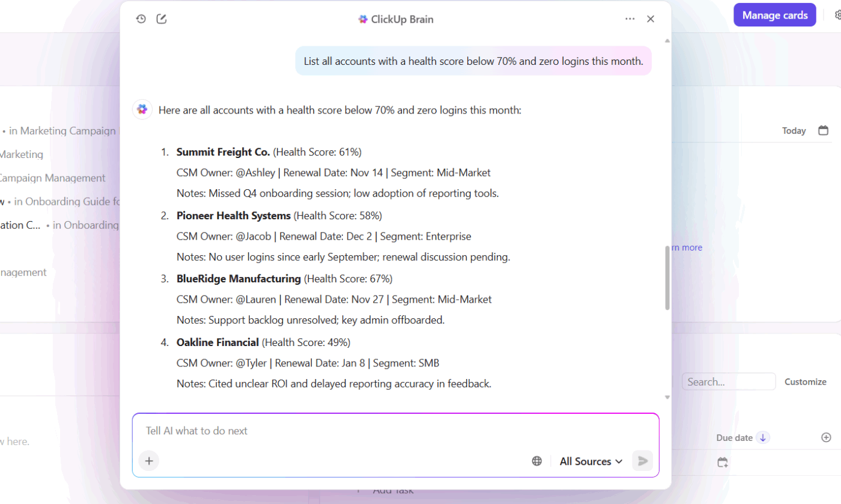The image size is (841, 504).
Task: Click the 'Renewal Date: Nov 27' text
Action: point(335,300)
